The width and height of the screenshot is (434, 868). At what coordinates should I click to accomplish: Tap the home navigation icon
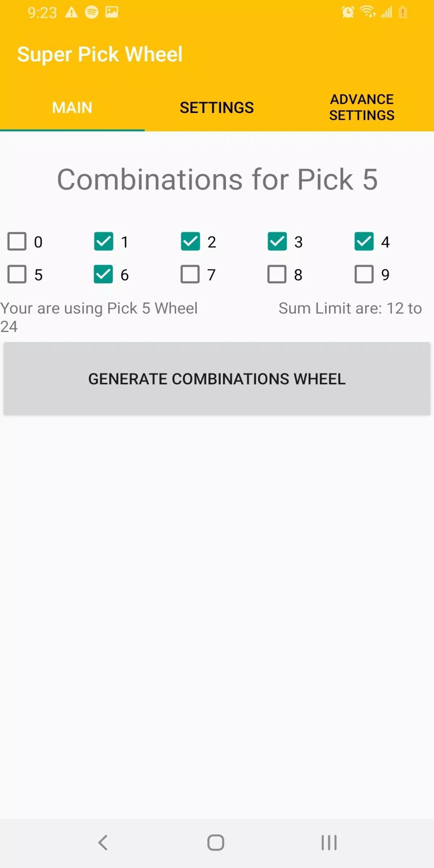pyautogui.click(x=216, y=842)
